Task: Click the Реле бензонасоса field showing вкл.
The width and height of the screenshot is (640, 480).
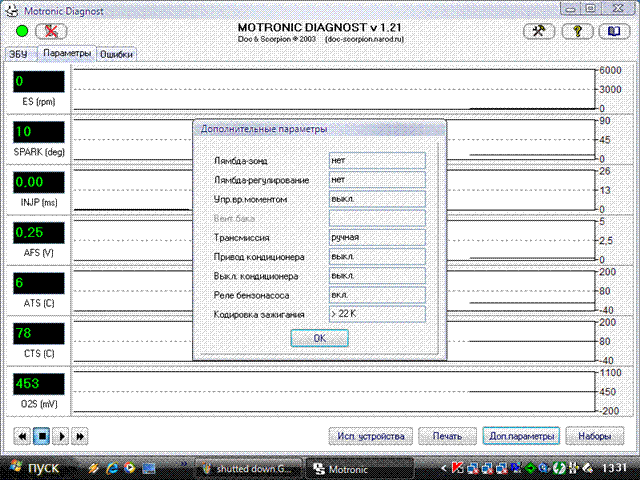Action: (x=377, y=295)
